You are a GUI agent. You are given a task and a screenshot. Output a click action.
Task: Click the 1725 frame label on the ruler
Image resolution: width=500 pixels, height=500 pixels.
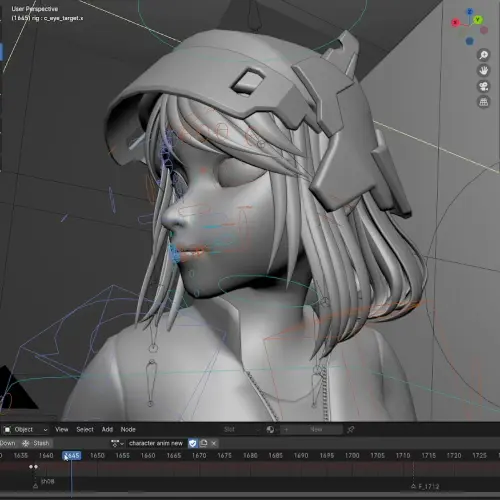coord(479,456)
